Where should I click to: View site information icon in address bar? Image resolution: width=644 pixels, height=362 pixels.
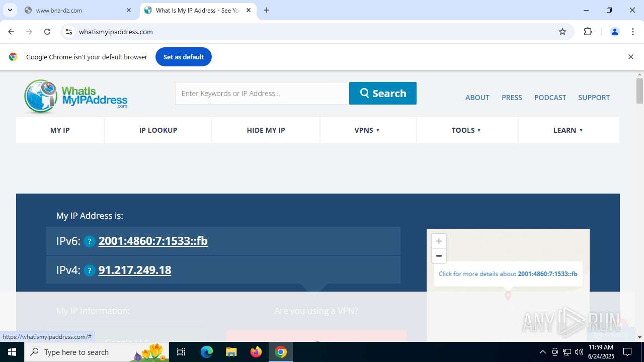tap(69, 32)
